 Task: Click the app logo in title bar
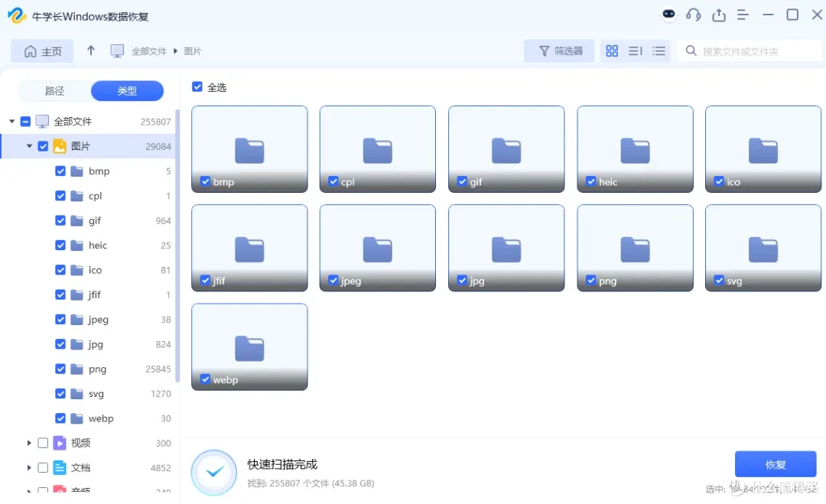click(x=16, y=15)
